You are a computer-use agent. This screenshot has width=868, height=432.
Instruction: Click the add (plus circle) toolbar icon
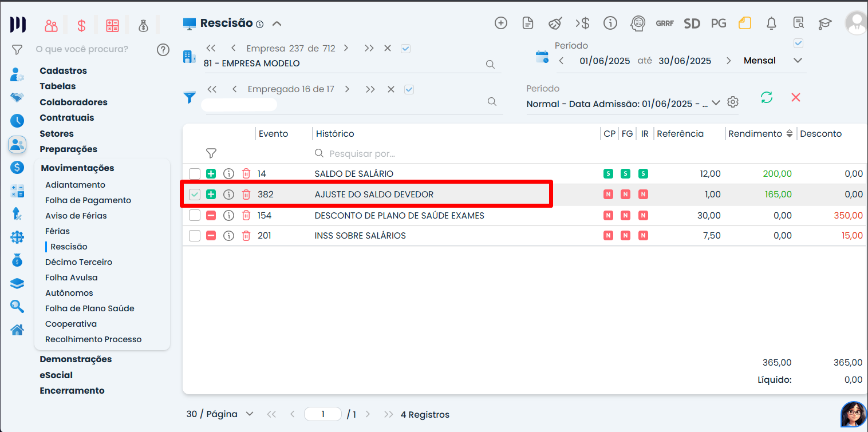[x=501, y=23]
